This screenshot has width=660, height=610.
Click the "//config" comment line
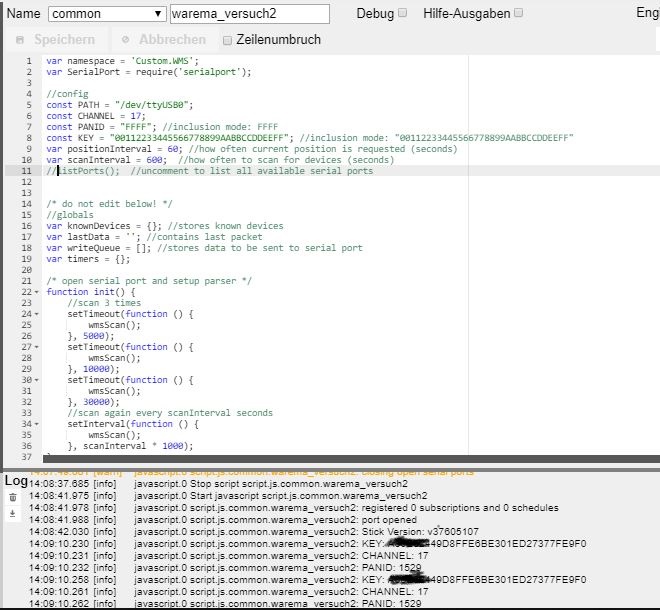pyautogui.click(x=67, y=94)
